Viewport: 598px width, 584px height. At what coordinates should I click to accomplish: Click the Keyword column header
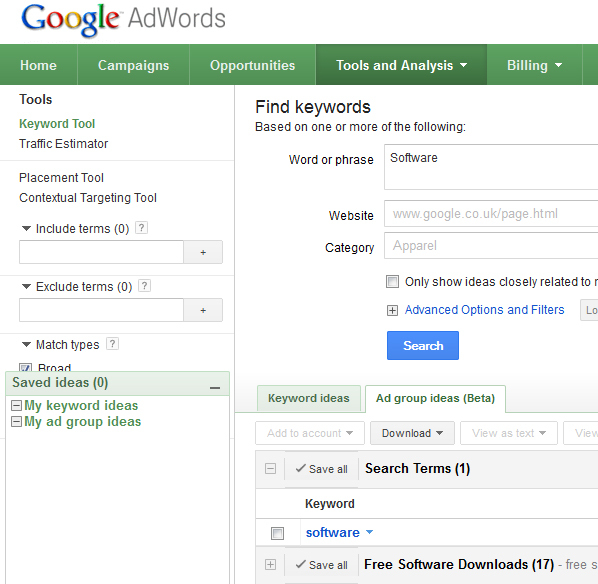[x=330, y=504]
